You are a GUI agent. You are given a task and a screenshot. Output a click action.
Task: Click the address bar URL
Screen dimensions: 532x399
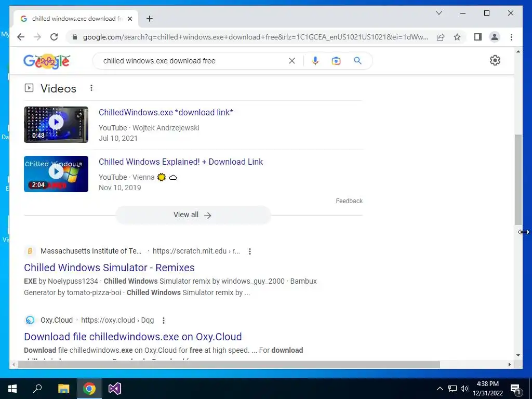tap(255, 37)
